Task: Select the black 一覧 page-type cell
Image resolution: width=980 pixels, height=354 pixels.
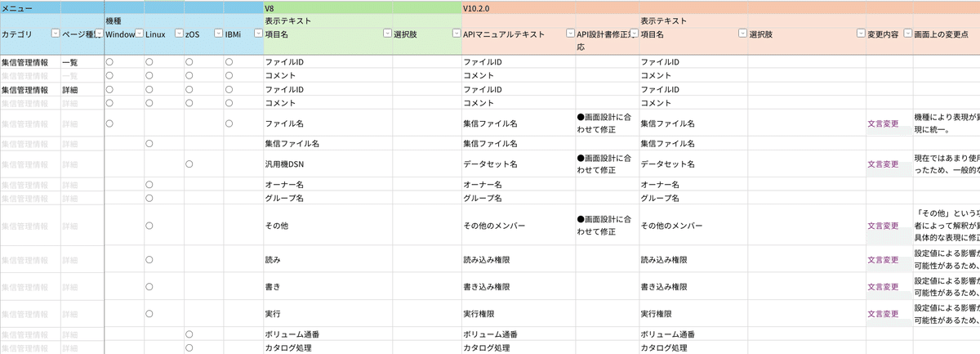Action: pos(82,62)
